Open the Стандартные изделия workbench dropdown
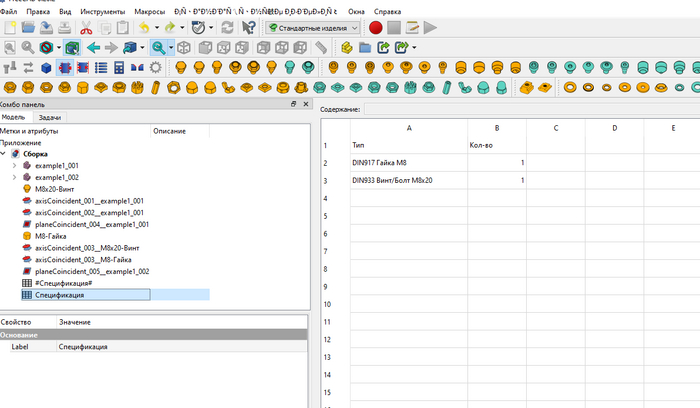 (312, 27)
